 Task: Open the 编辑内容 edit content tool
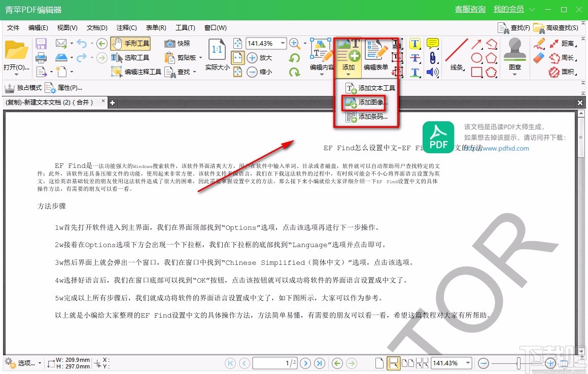(x=322, y=55)
